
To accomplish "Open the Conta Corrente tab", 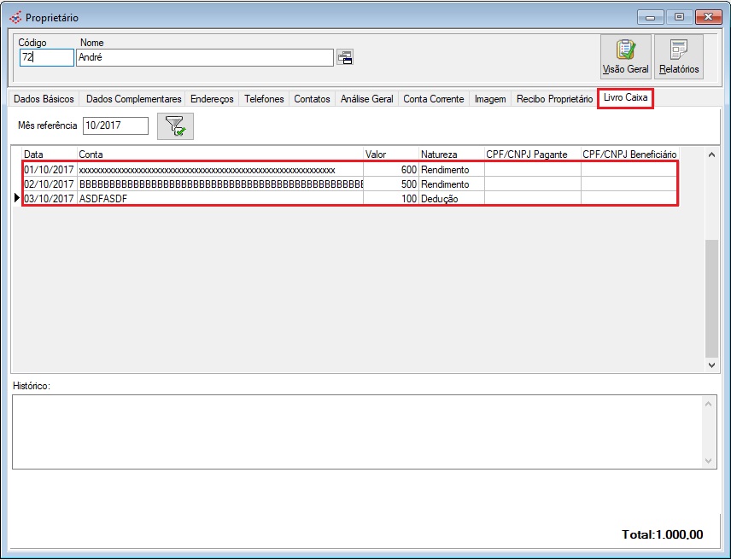I will 433,99.
